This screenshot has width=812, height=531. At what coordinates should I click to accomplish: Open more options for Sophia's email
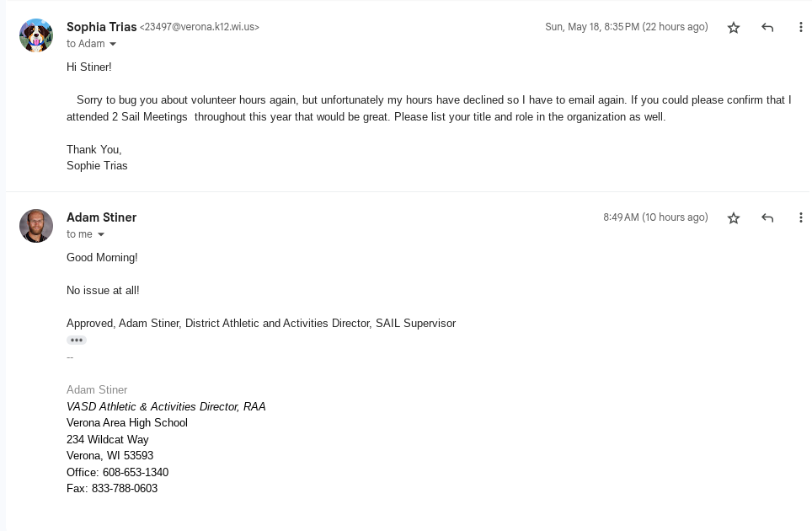coord(800,28)
